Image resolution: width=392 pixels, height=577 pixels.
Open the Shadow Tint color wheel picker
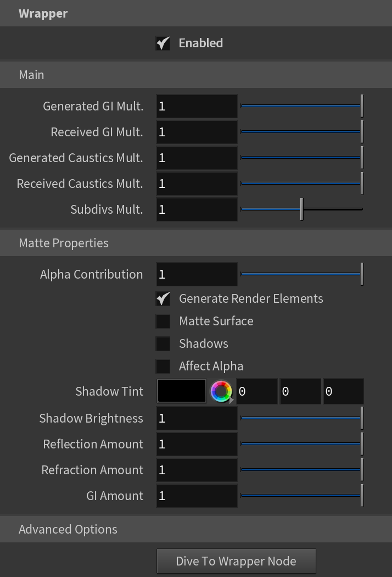coord(221,391)
